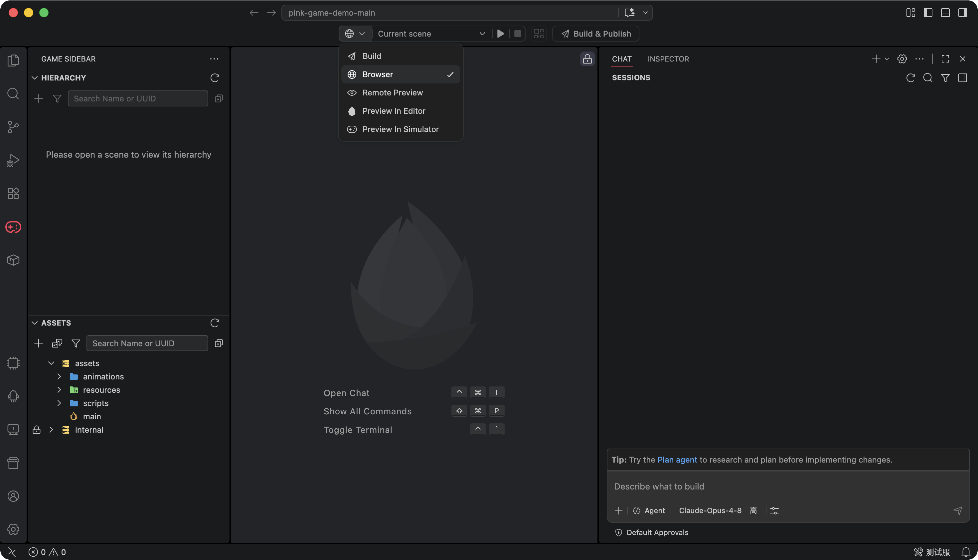The image size is (978, 560).
Task: Expand the animations folder
Action: [59, 376]
